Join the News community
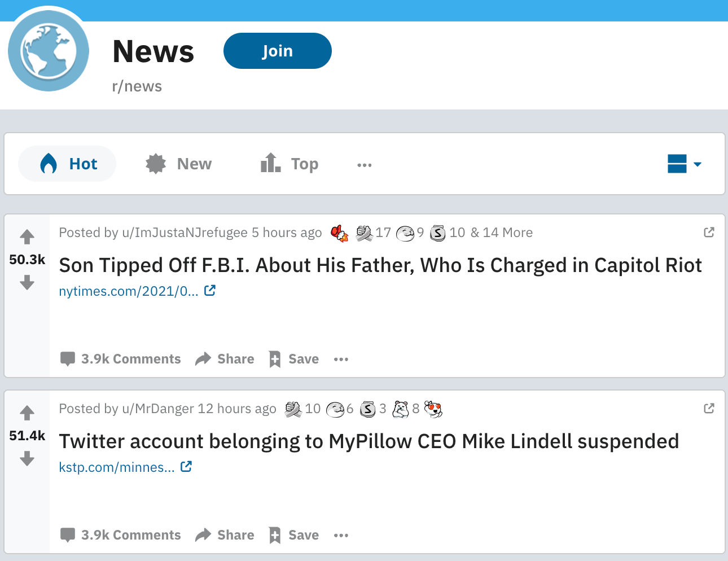 coord(278,51)
